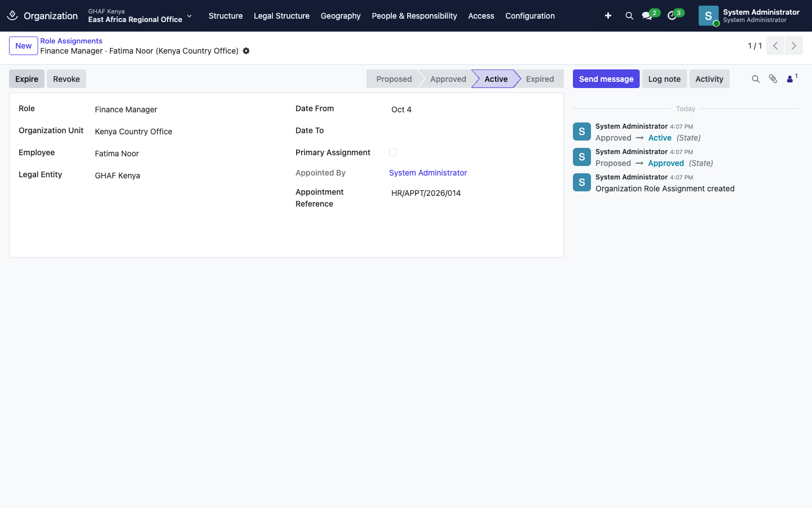Go to the previous record arrow

775,46
